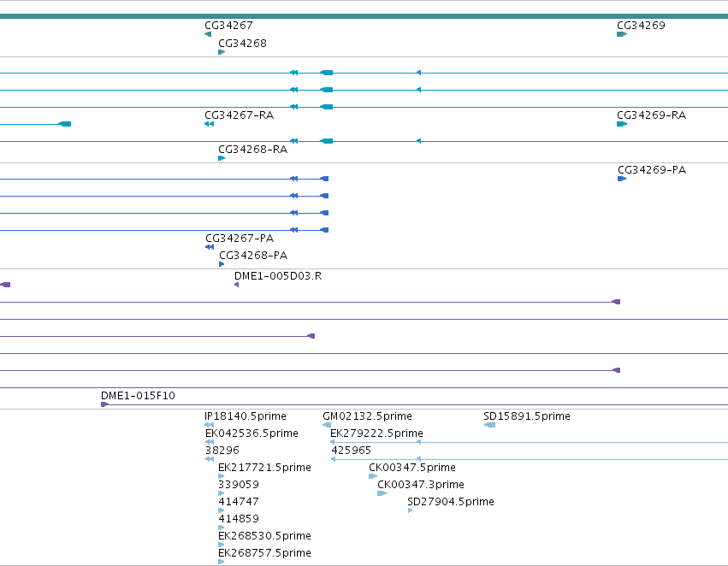Select EST CK00347.5prime
Image resolution: width=728 pixels, height=566 pixels.
[373, 476]
